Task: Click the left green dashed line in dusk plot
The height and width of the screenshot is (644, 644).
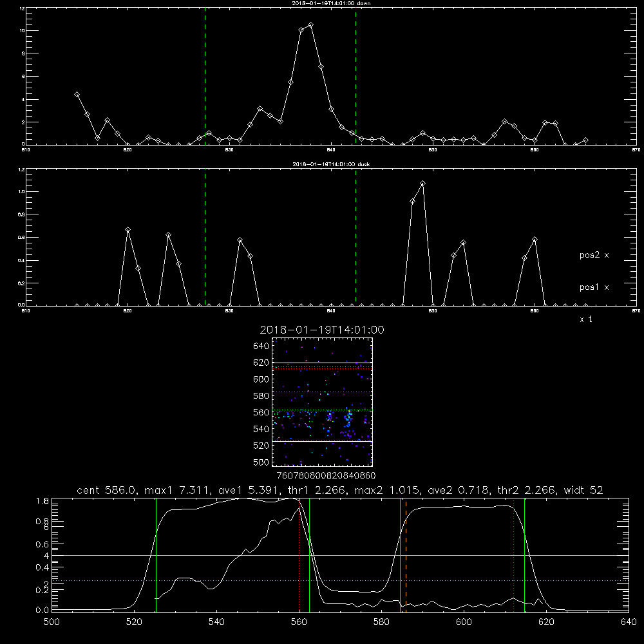Action: [205, 237]
